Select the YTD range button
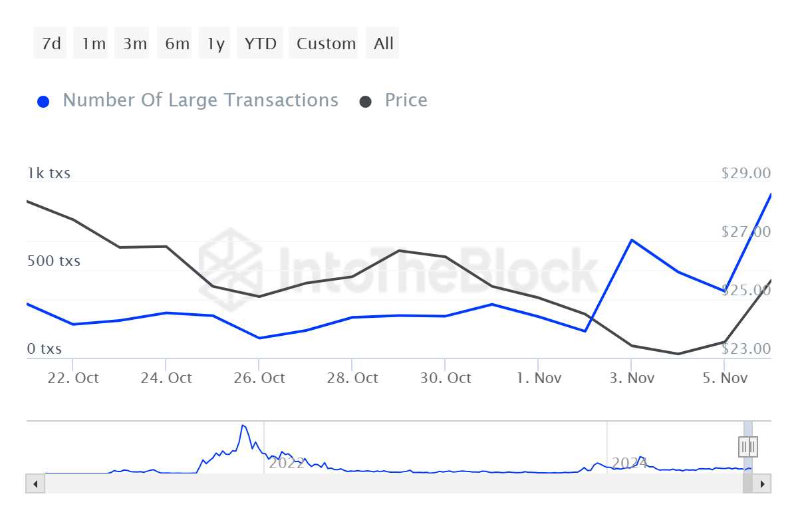Screen dimensions: 798x532 [260, 44]
